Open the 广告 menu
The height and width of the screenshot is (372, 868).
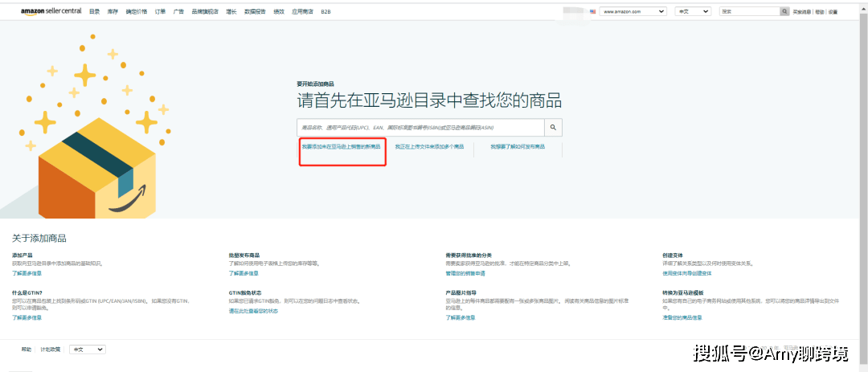pyautogui.click(x=178, y=11)
